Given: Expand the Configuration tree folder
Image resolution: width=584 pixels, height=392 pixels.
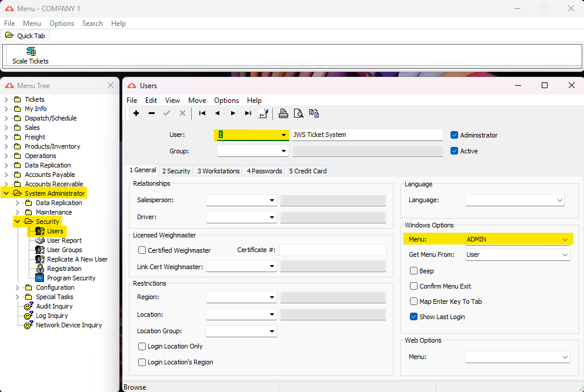Looking at the screenshot, I should [x=17, y=287].
